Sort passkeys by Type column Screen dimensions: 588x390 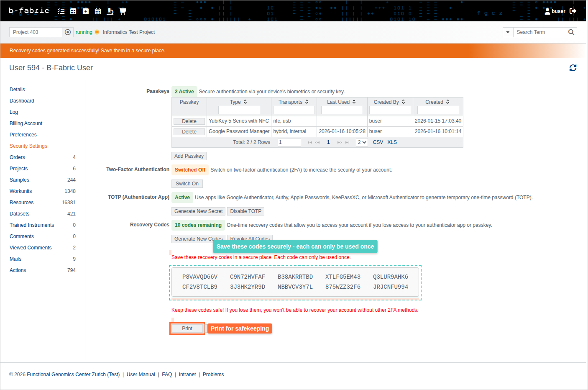pyautogui.click(x=245, y=102)
